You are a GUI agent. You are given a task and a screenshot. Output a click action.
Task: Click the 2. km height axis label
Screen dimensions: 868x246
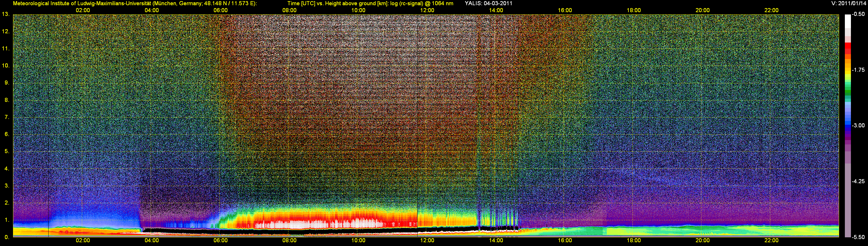click(7, 203)
